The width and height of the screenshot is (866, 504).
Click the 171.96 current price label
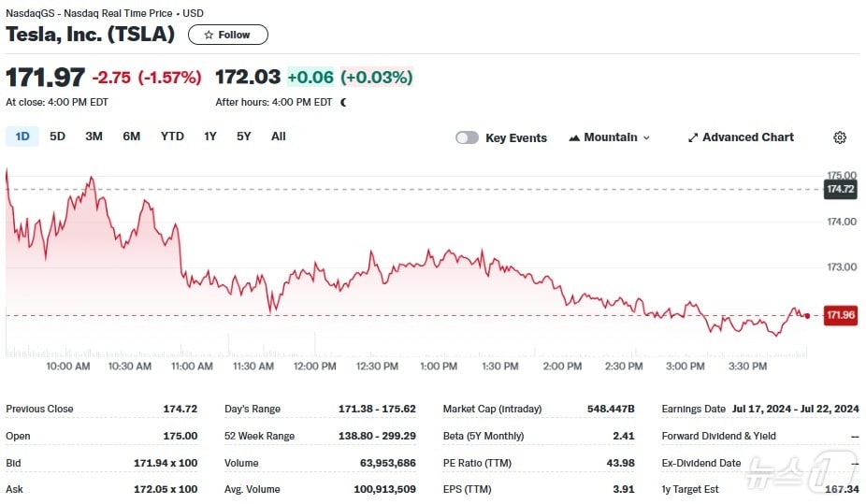(840, 316)
